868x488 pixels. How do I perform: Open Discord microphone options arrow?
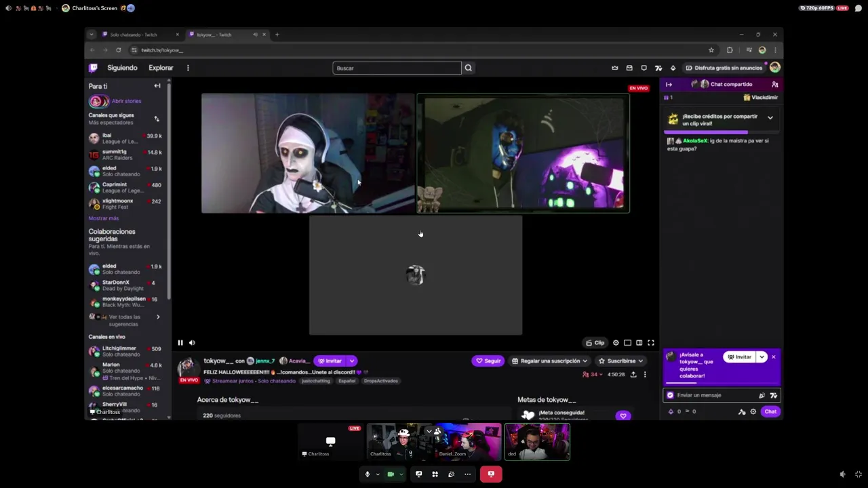point(377,474)
